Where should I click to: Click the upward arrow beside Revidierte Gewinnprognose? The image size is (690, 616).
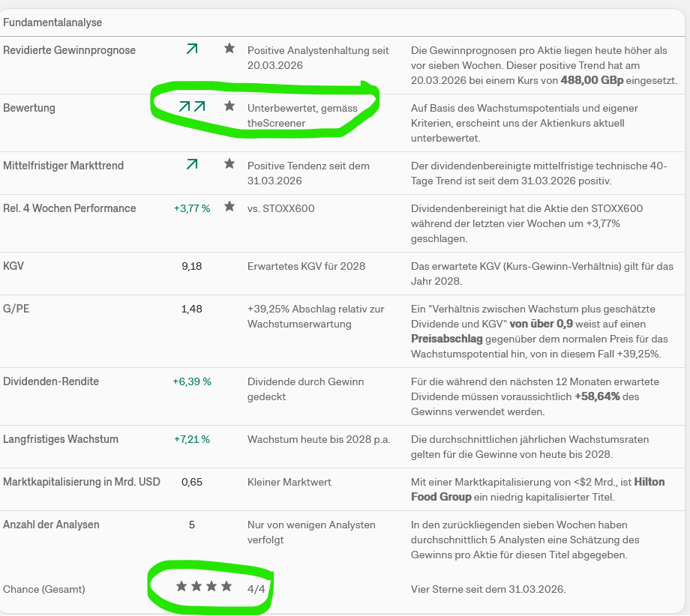click(192, 49)
